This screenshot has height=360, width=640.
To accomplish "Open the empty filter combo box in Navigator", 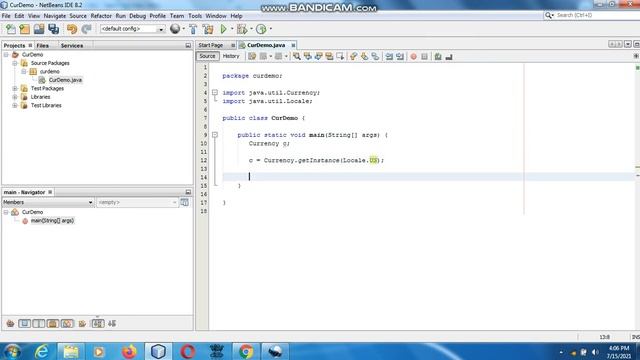I will 137,202.
